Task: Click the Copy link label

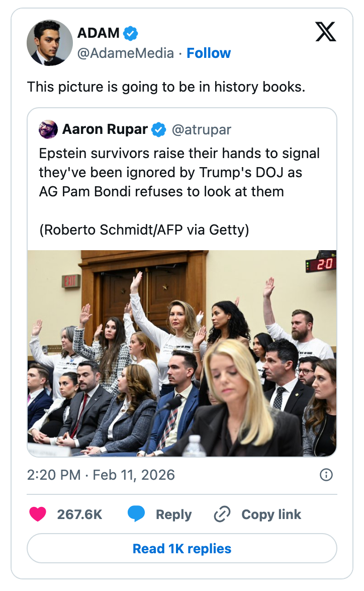Action: tap(271, 514)
